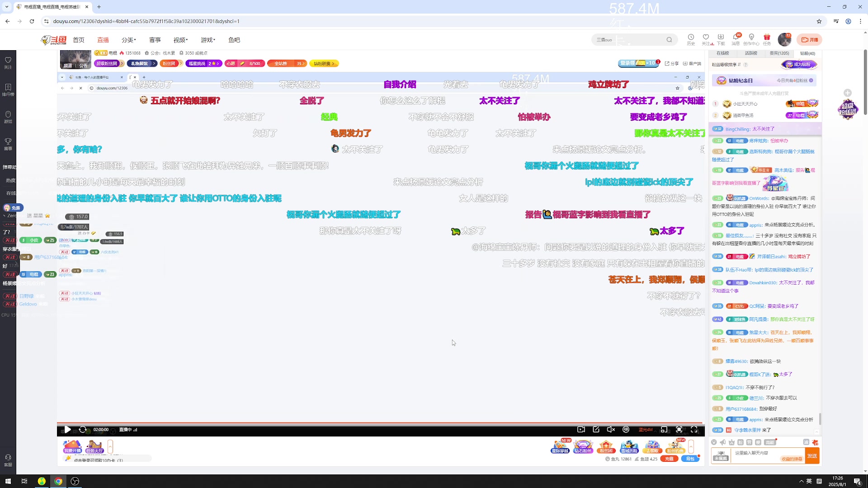868x488 pixels.
Task: Expand the 钻粉联赛 pill
Action: pos(324,64)
